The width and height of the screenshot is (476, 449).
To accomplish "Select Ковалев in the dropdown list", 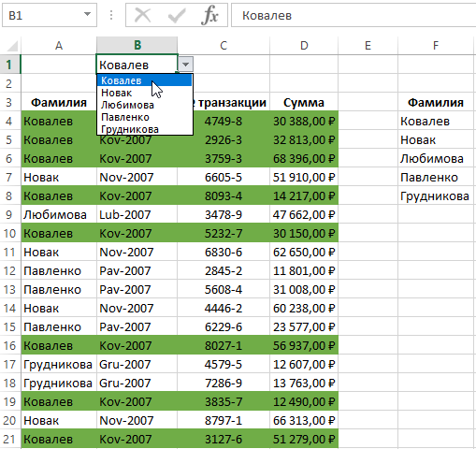I will pyautogui.click(x=144, y=80).
